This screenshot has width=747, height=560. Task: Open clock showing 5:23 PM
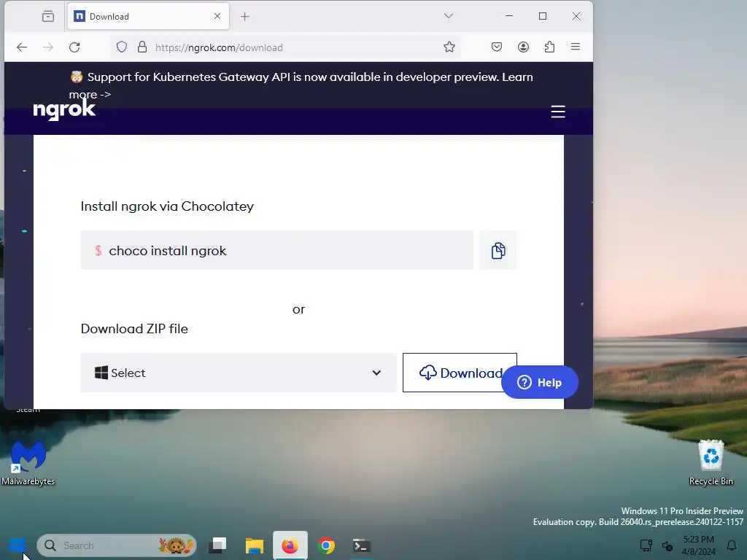(698, 545)
